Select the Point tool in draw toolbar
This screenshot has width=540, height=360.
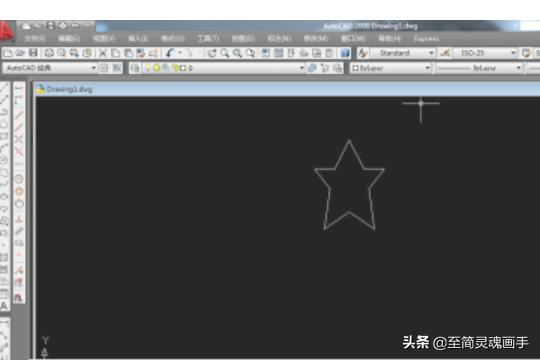tap(4, 245)
